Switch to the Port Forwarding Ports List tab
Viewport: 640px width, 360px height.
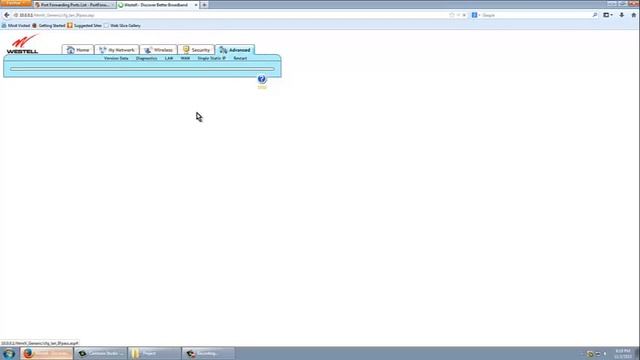click(74, 5)
